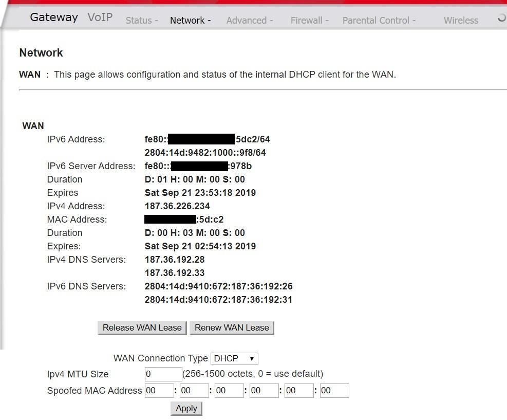Focus the fifth Spoofed MAC Address octet field
This screenshot has width=507, height=420.
pyautogui.click(x=299, y=391)
